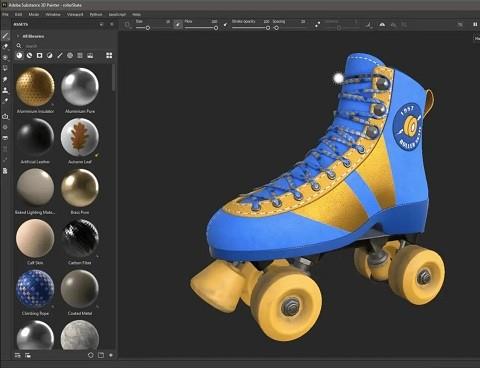Viewport: 480px width, 368px height.
Task: Filter assets by Alphas
Action: tap(70, 55)
